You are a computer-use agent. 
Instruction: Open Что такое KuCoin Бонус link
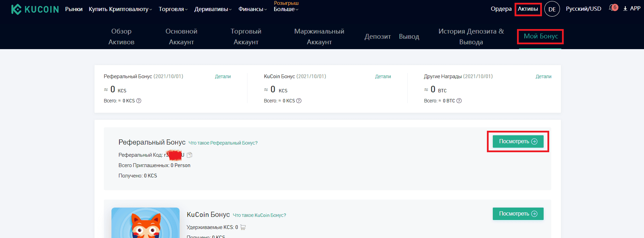pos(260,215)
